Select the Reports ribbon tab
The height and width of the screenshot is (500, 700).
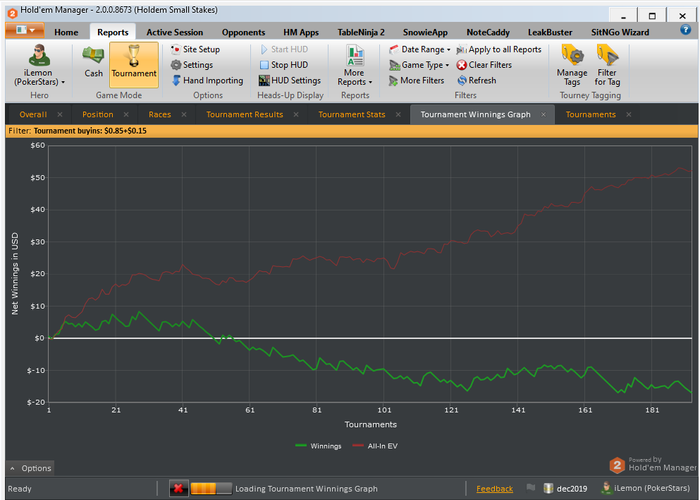point(112,32)
